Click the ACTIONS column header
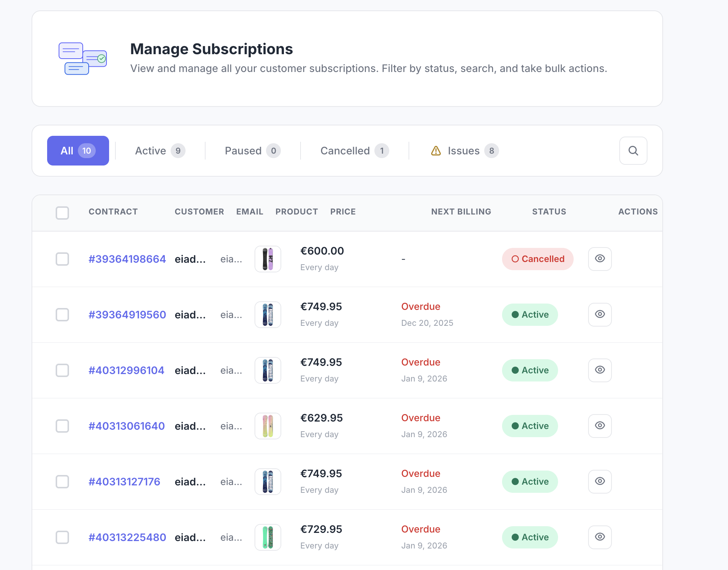Screen dimensions: 728x570 click(638, 212)
